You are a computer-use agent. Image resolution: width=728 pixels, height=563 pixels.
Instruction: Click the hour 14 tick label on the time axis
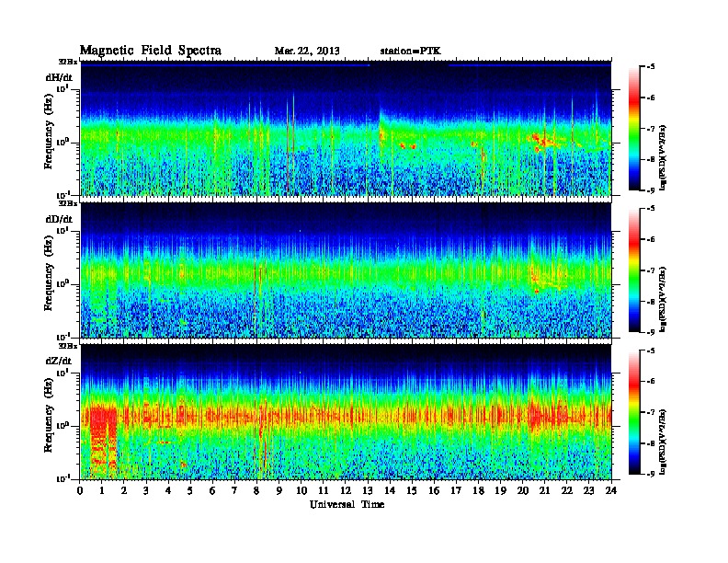click(x=390, y=491)
